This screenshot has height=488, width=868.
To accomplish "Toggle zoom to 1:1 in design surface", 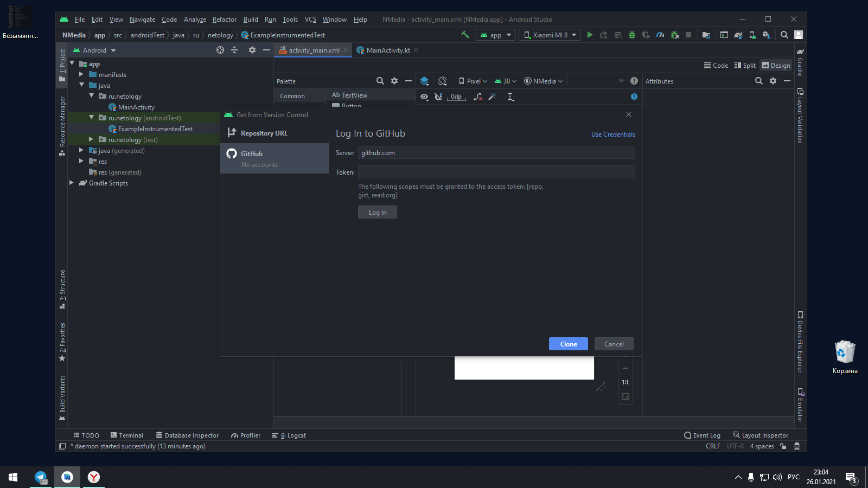I will pyautogui.click(x=626, y=382).
